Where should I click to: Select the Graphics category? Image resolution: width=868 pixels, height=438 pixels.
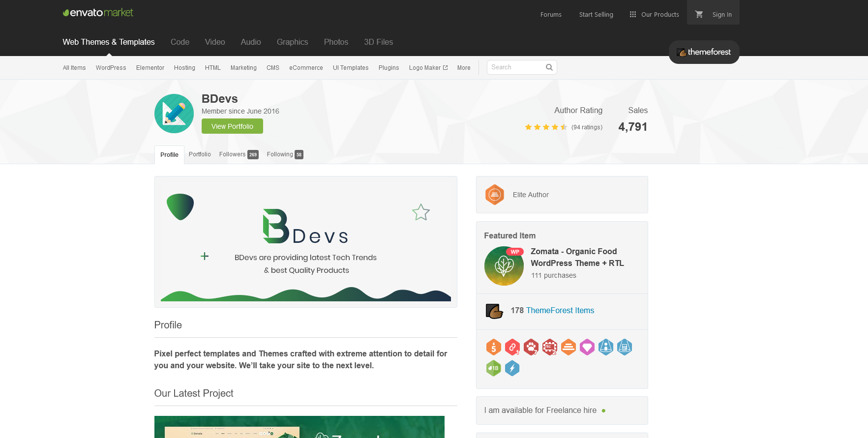coord(293,42)
